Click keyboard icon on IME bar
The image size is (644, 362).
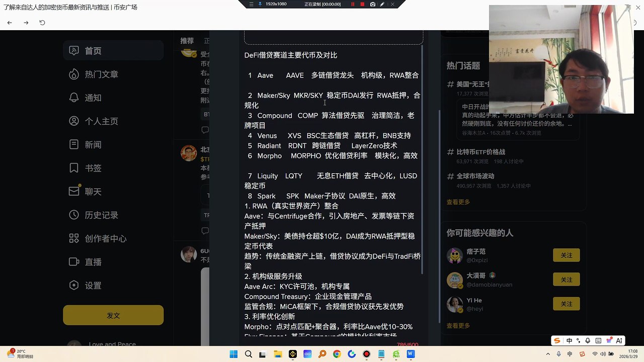coord(597,340)
